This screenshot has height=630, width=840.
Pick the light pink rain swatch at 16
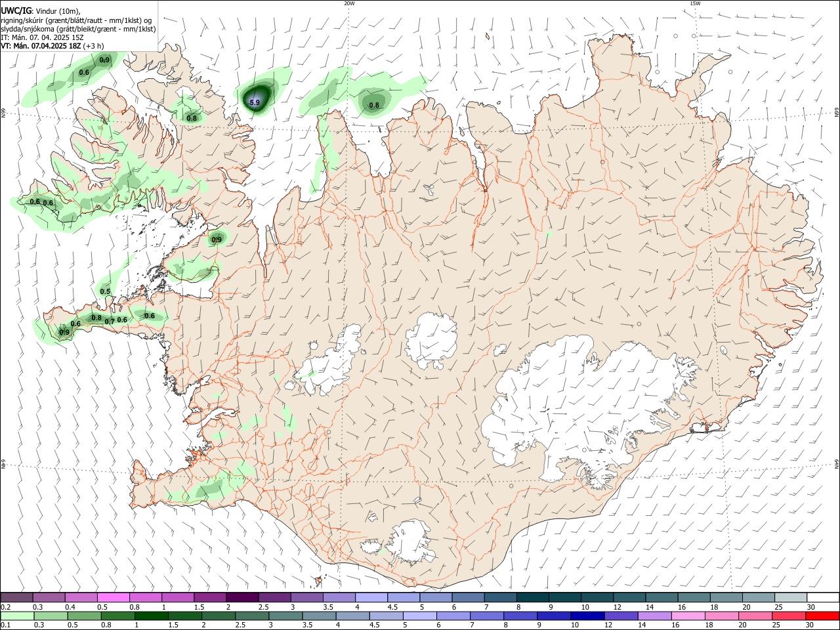coord(688,616)
